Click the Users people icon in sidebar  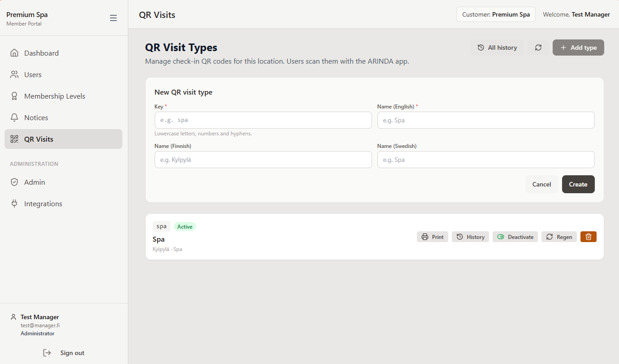(15, 74)
